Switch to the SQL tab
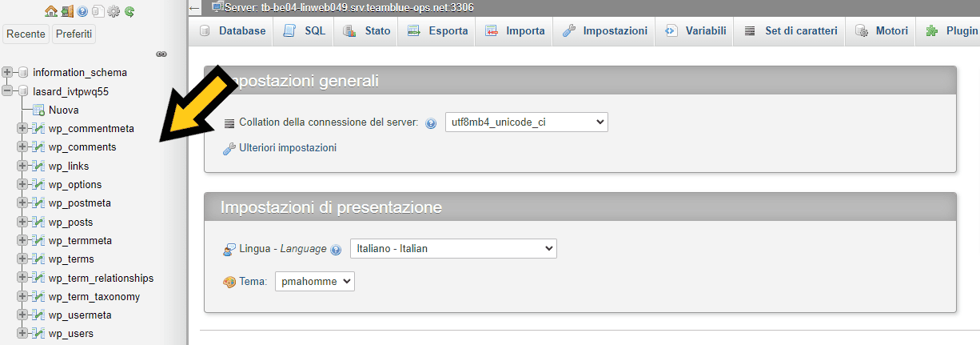980x345 pixels. pyautogui.click(x=305, y=31)
